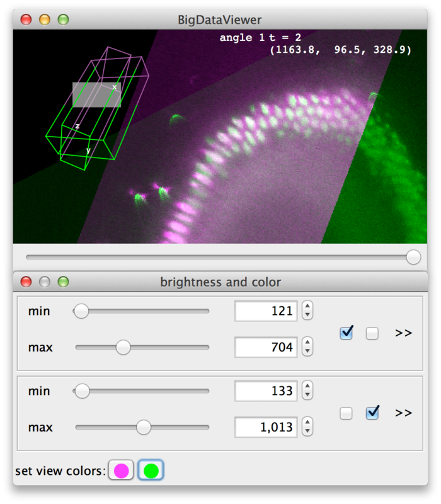
Task: Zoom the brightness and color window
Action: click(64, 282)
